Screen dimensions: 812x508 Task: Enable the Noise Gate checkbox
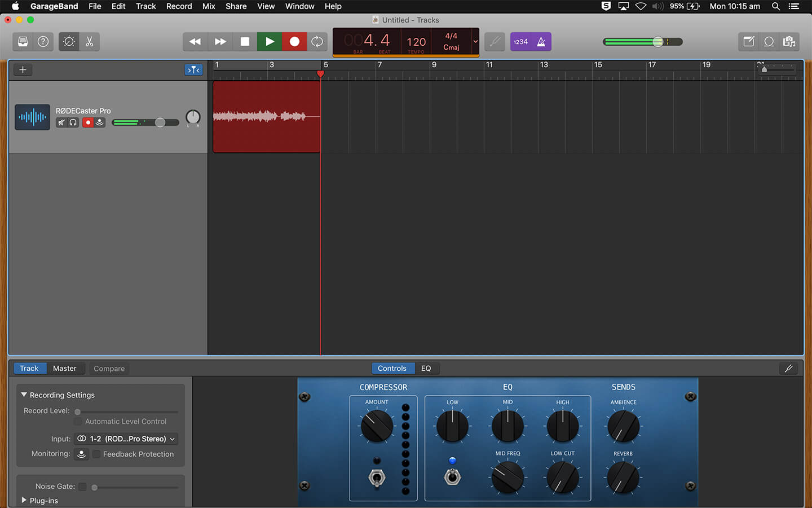click(x=83, y=487)
